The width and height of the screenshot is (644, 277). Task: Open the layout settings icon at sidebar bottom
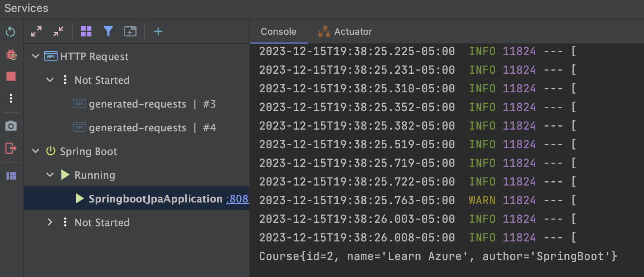pos(11,175)
